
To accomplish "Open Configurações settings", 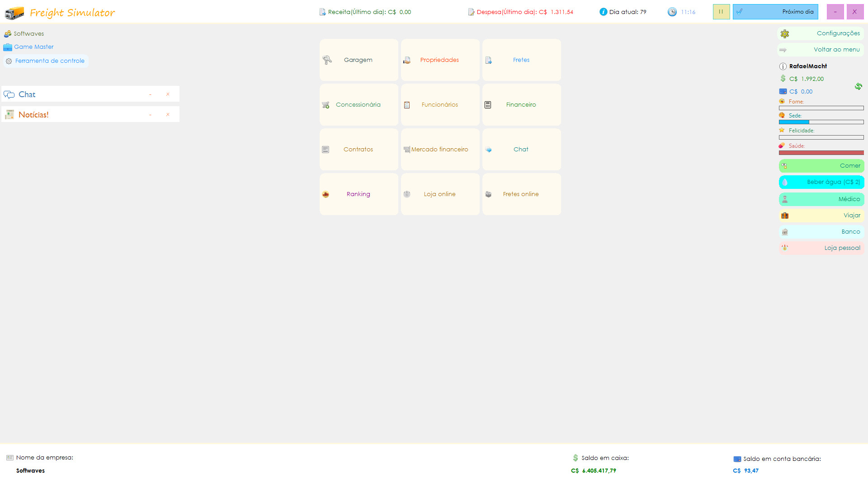I will click(x=821, y=33).
